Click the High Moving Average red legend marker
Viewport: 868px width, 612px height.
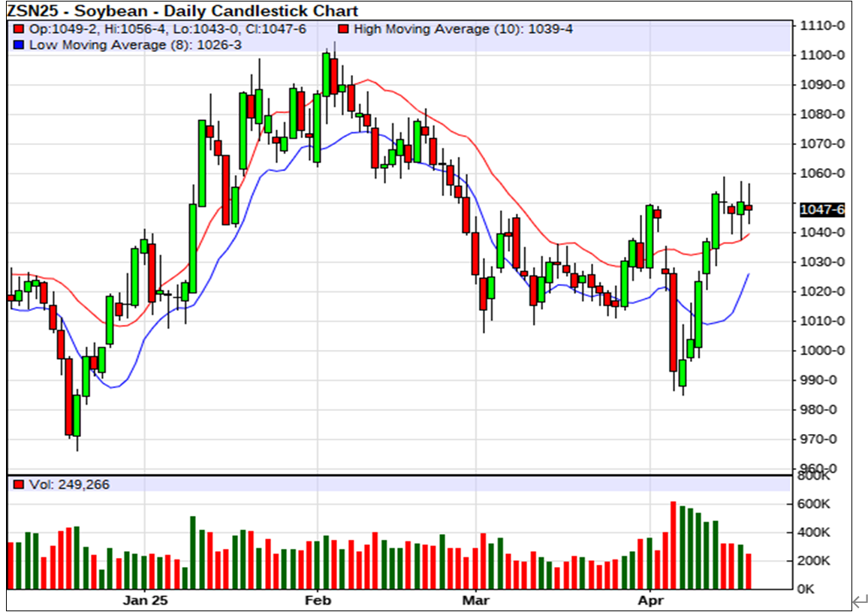[342, 29]
